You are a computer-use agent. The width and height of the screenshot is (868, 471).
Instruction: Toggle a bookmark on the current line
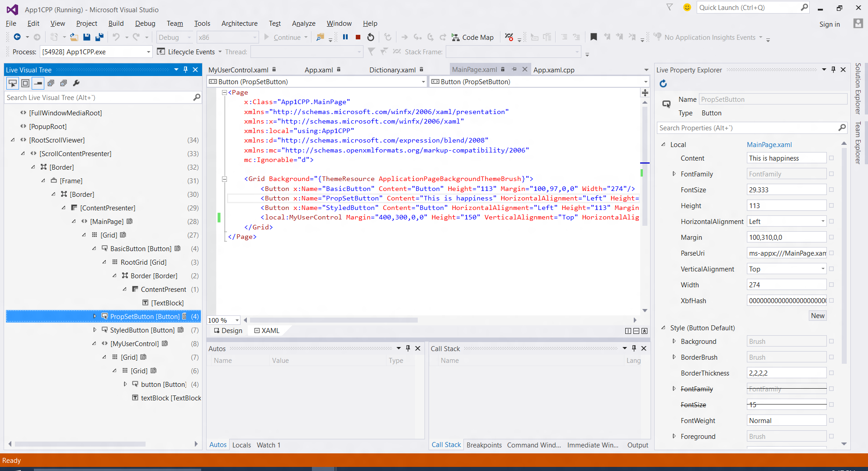594,37
